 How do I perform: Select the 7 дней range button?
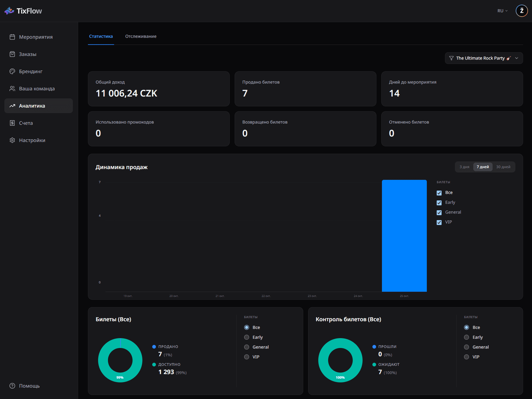pos(483,167)
